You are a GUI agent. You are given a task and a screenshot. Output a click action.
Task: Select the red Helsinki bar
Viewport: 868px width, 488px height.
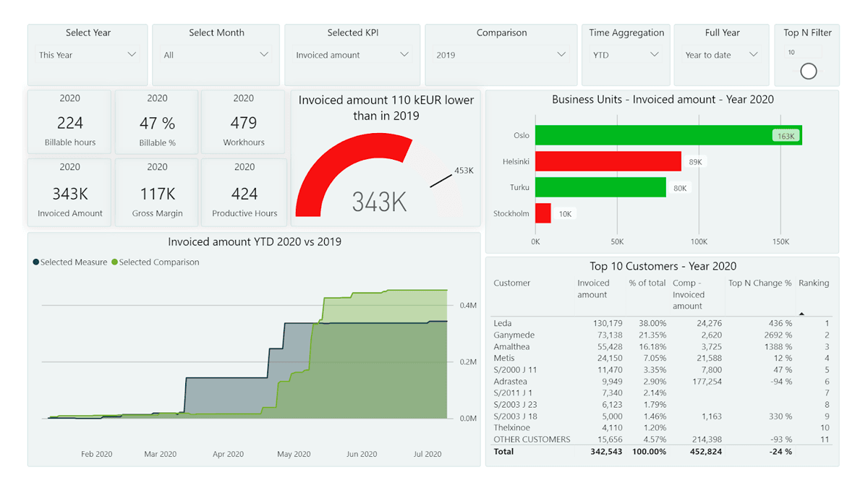coord(608,161)
